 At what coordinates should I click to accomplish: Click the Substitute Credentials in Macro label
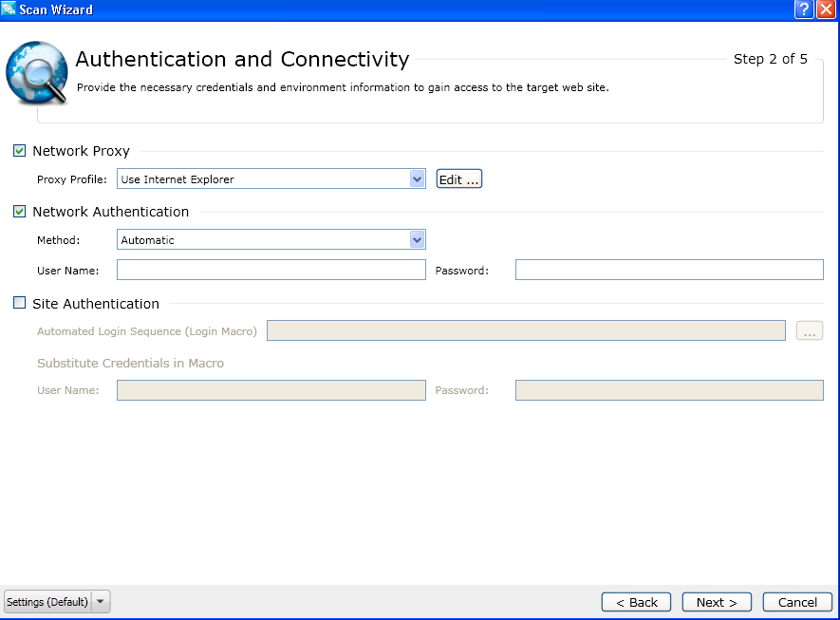(130, 363)
